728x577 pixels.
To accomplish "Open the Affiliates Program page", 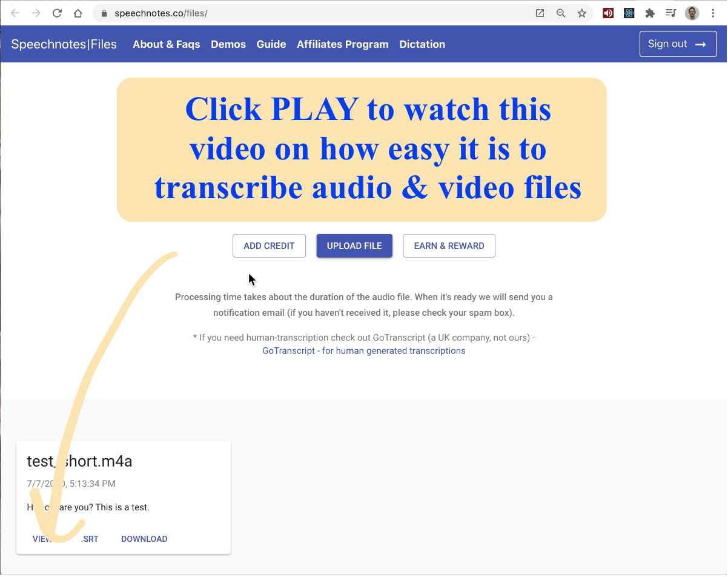I will (343, 44).
